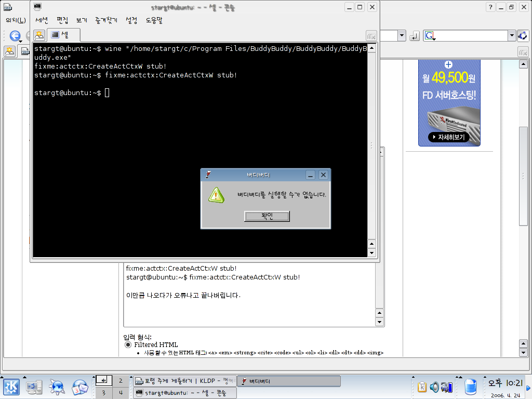This screenshot has width=532, height=399.
Task: Go back with the Konqueror back arrow
Action: pos(15,36)
